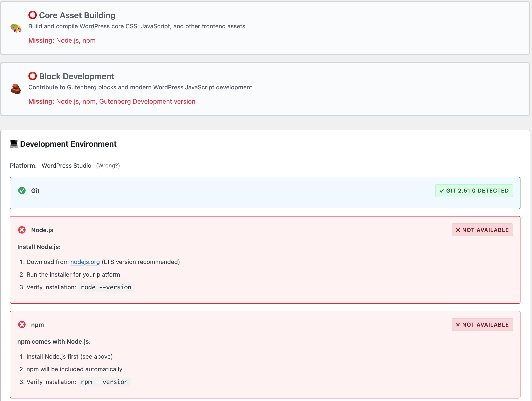Click the red circle beside Core Asset Building
The image size is (532, 401).
[32, 15]
